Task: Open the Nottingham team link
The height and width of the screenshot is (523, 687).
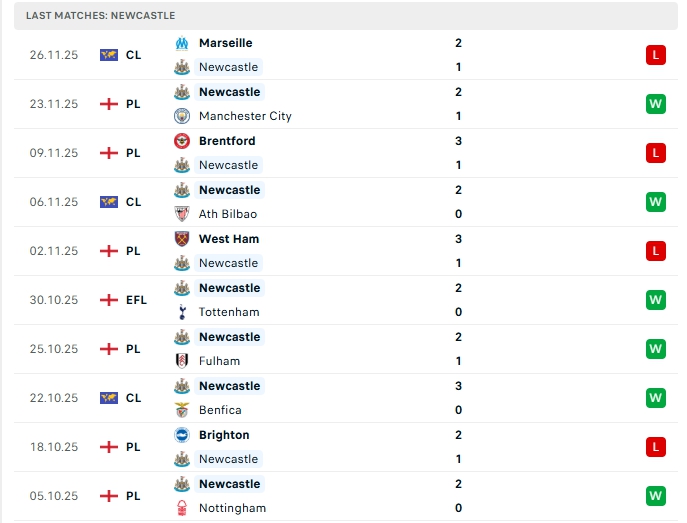Action: (232, 508)
